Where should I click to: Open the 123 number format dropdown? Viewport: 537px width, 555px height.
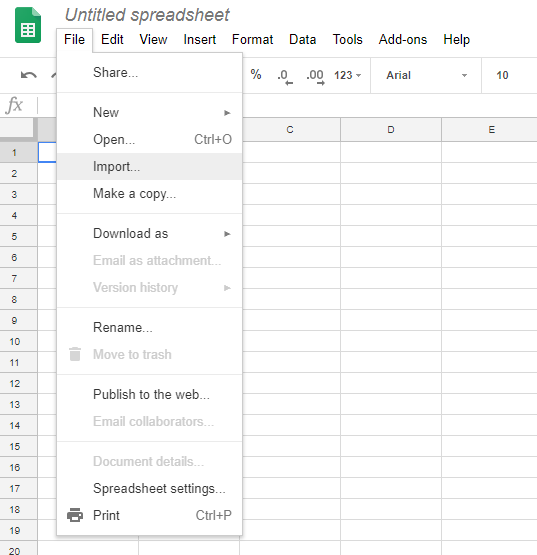[347, 75]
